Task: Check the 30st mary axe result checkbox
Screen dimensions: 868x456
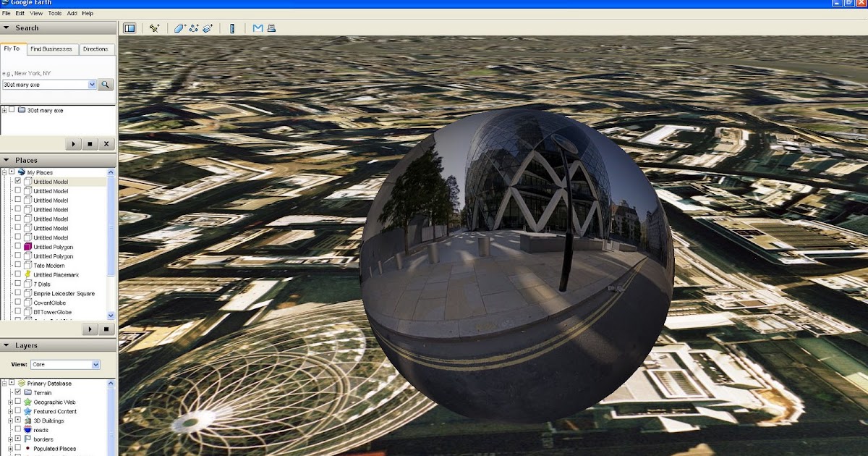Action: coord(12,110)
